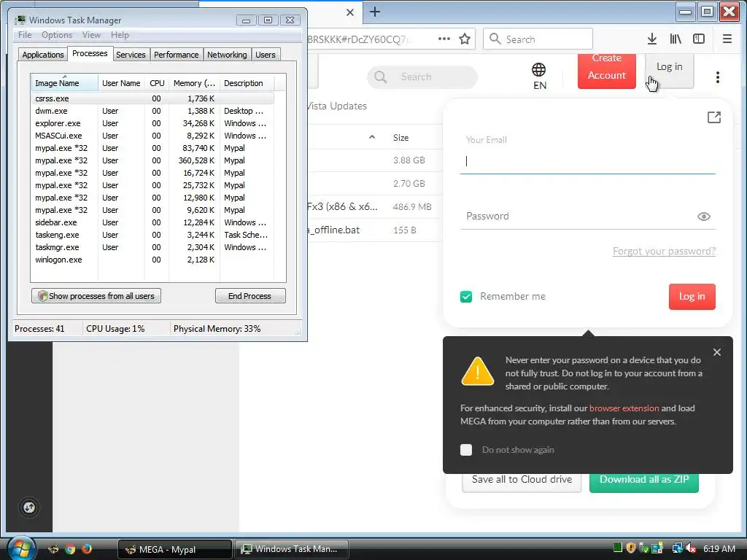The width and height of the screenshot is (747, 560).
Task: Open the Forgot your password link
Action: [x=664, y=251]
